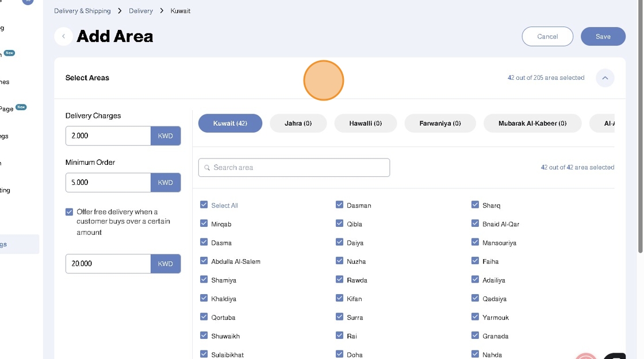Image resolution: width=644 pixels, height=359 pixels.
Task: Click the free delivery threshold amount field
Action: click(108, 264)
